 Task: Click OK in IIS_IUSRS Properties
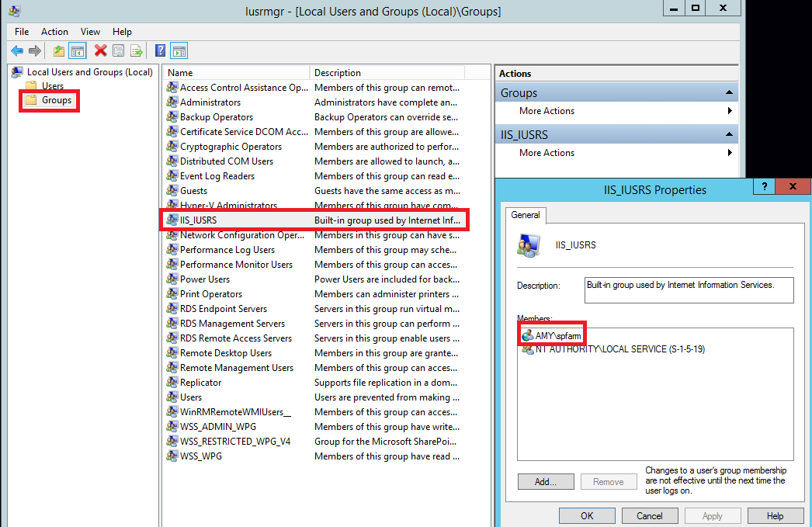(x=587, y=516)
